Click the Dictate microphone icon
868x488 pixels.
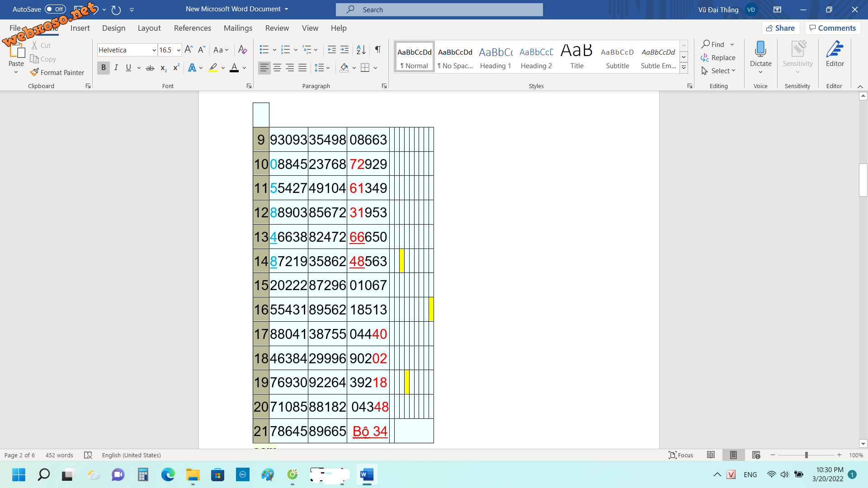click(760, 49)
